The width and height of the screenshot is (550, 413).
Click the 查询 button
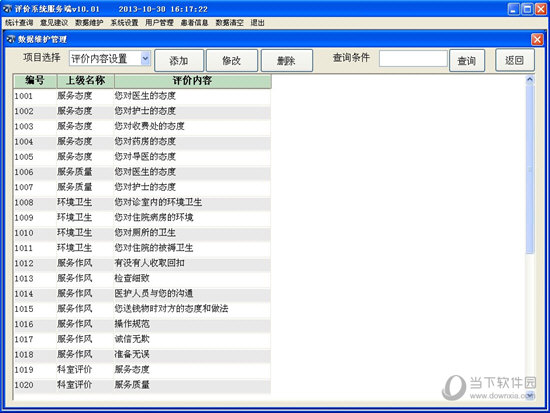click(467, 60)
